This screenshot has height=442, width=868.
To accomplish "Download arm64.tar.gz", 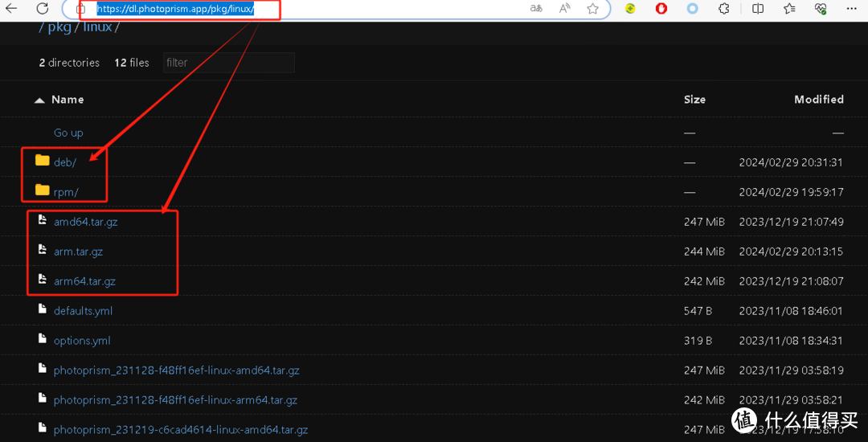I will (84, 281).
